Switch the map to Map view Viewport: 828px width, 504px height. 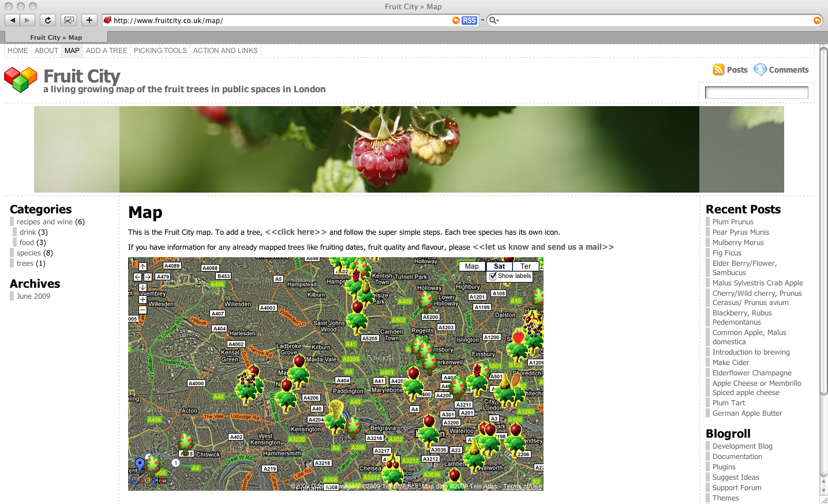pyautogui.click(x=471, y=266)
